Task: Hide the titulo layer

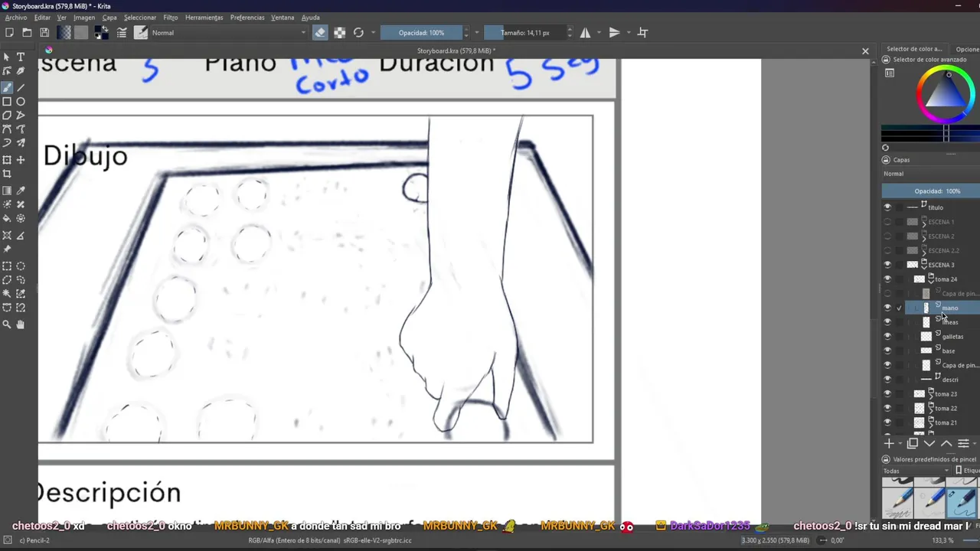Action: (887, 207)
